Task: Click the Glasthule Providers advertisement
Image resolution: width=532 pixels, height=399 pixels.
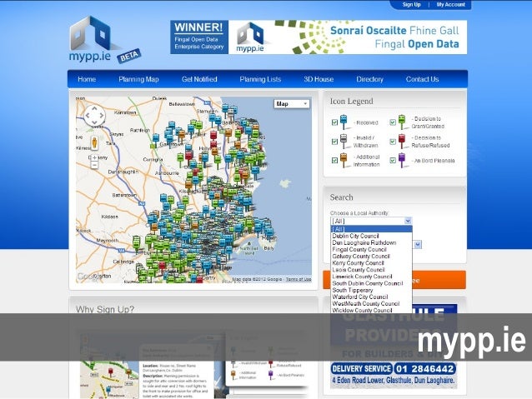Action: pyautogui.click(x=394, y=347)
